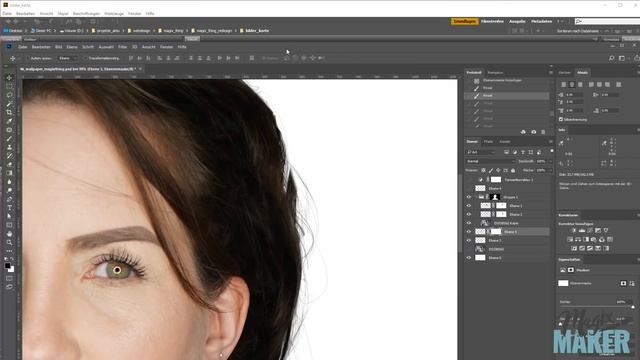This screenshot has width=640, height=360.
Task: Select the Move tool in the toolbox
Action: click(x=9, y=78)
